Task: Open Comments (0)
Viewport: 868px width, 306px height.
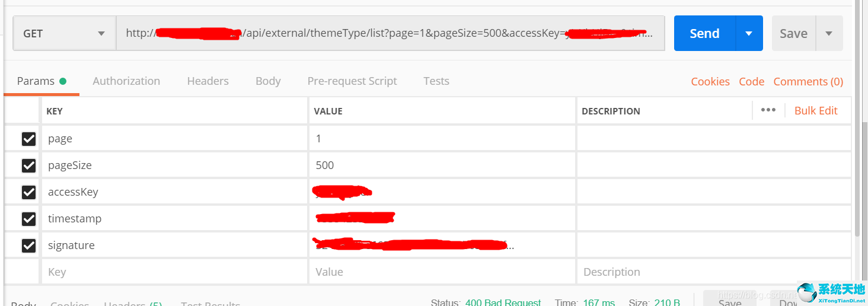Action: [x=808, y=82]
